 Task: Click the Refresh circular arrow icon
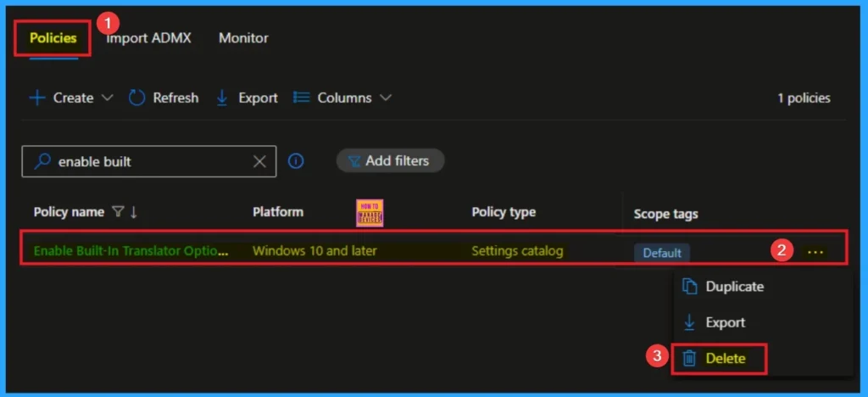pyautogui.click(x=136, y=98)
